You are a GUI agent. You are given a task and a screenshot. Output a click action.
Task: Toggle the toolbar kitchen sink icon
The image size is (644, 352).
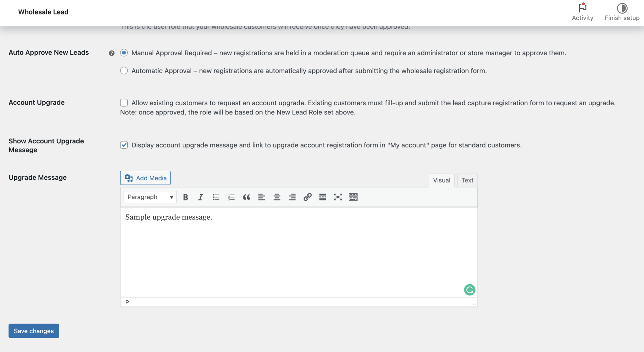[353, 197]
